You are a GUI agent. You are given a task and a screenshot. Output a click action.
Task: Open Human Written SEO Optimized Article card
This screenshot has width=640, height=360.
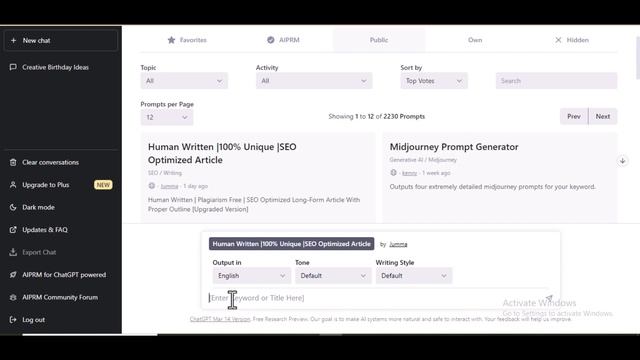(258, 178)
